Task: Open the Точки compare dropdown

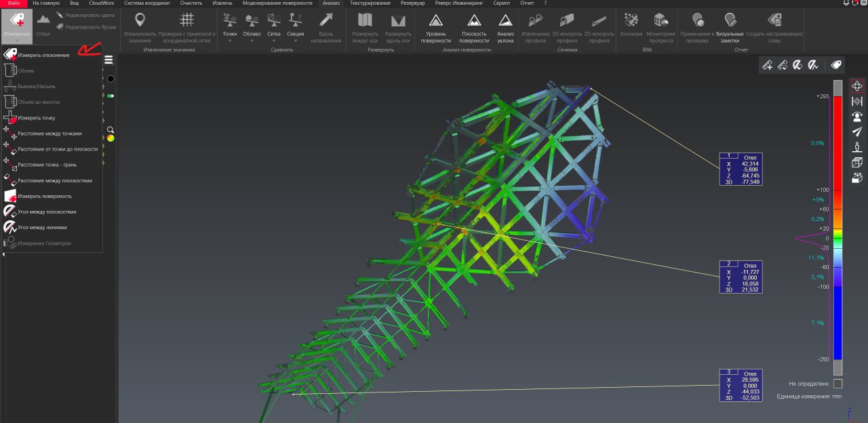Action: click(230, 26)
